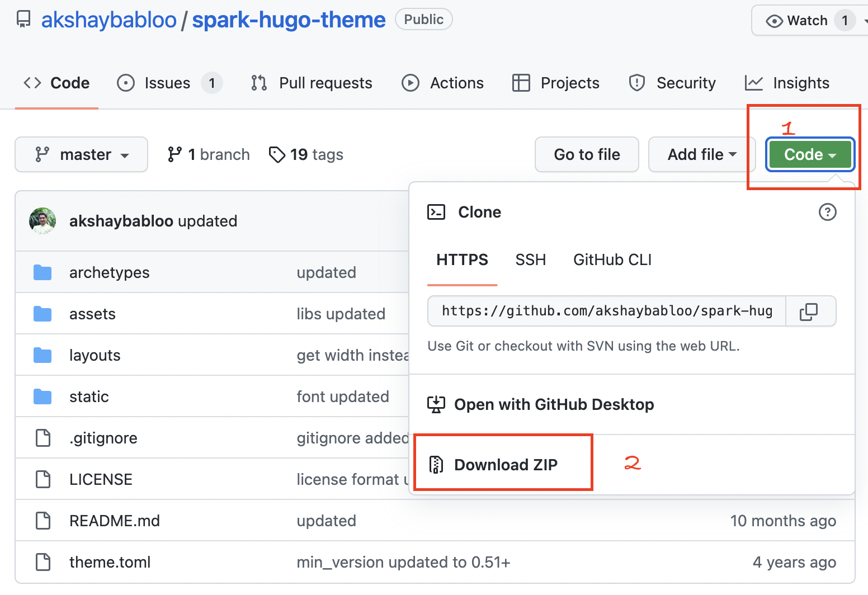Expand the Add file dropdown
This screenshot has width=868, height=595.
pyautogui.click(x=702, y=154)
